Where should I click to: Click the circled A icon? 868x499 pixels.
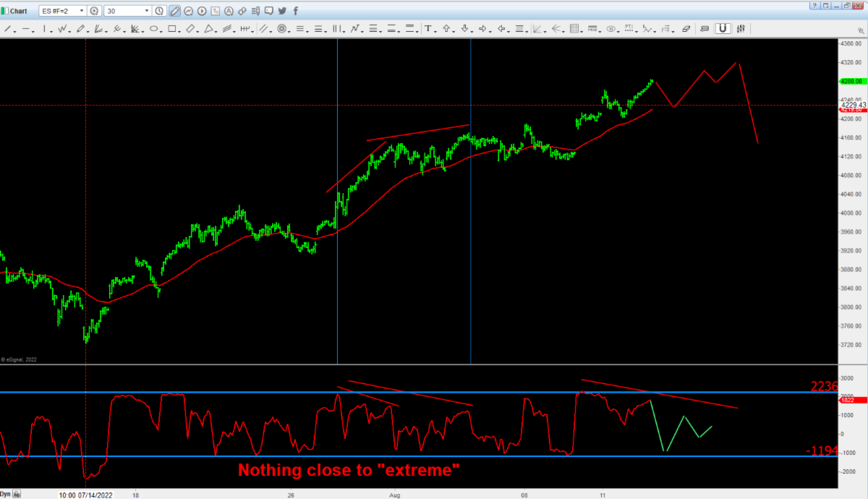coord(228,11)
